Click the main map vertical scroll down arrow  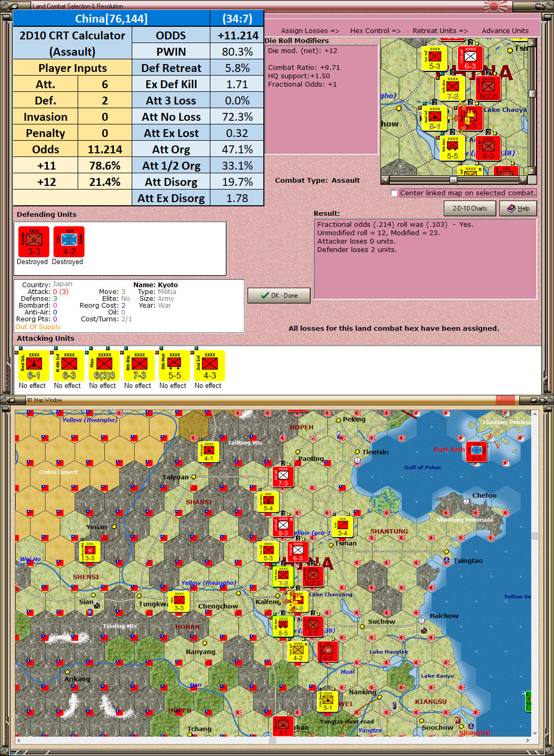point(535,733)
